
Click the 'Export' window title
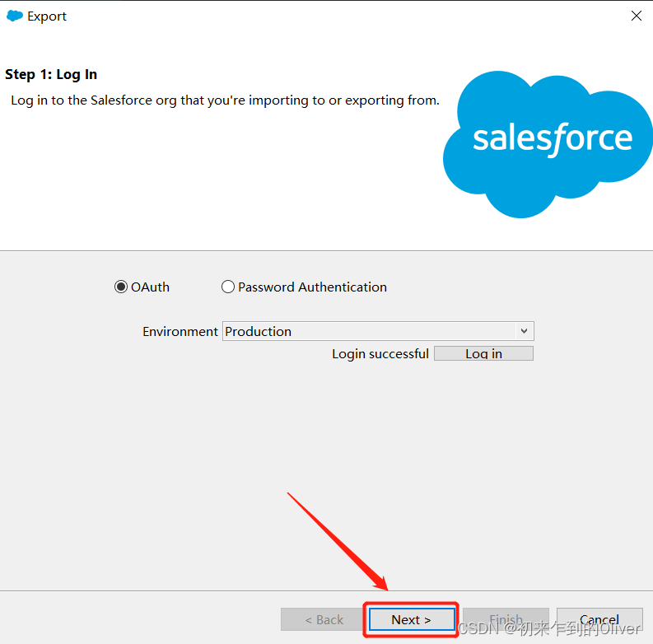[x=47, y=16]
